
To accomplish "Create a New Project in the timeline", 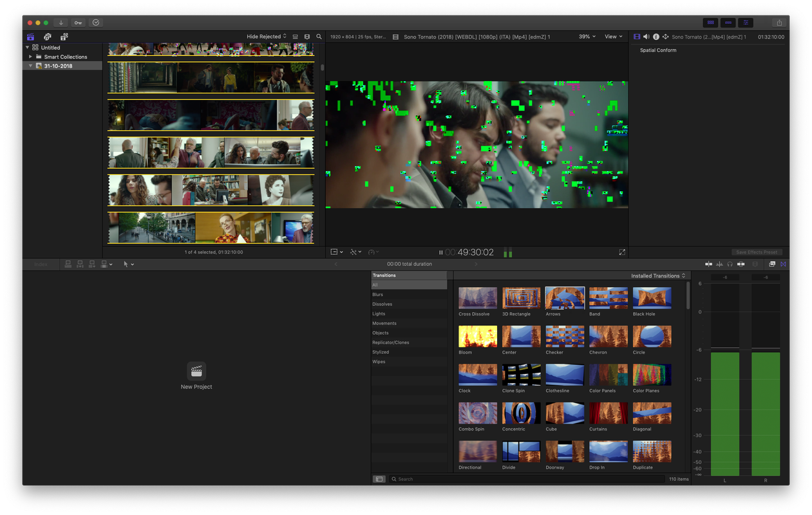I will (196, 376).
